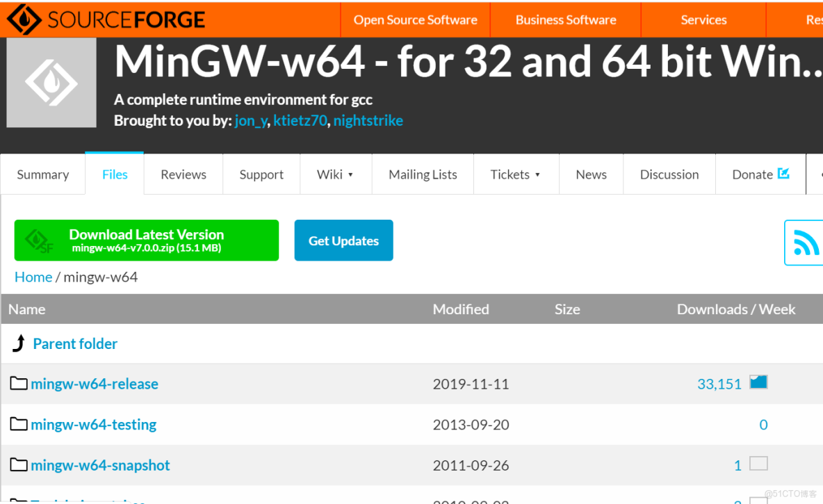
Task: Switch to the Reviews tab
Action: (x=184, y=174)
